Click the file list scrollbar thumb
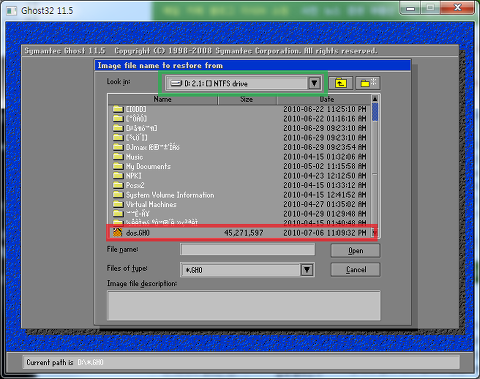Viewport: 480px width, 379px height. [375, 112]
